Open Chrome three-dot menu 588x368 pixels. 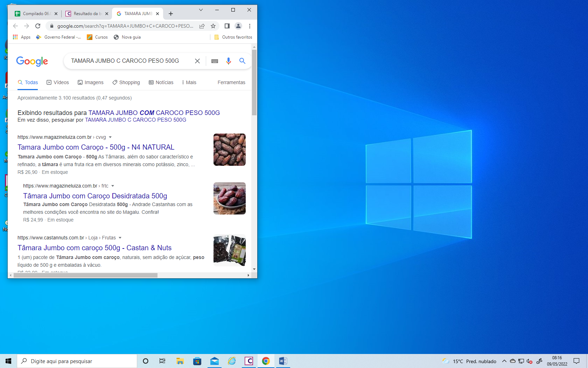tap(250, 26)
